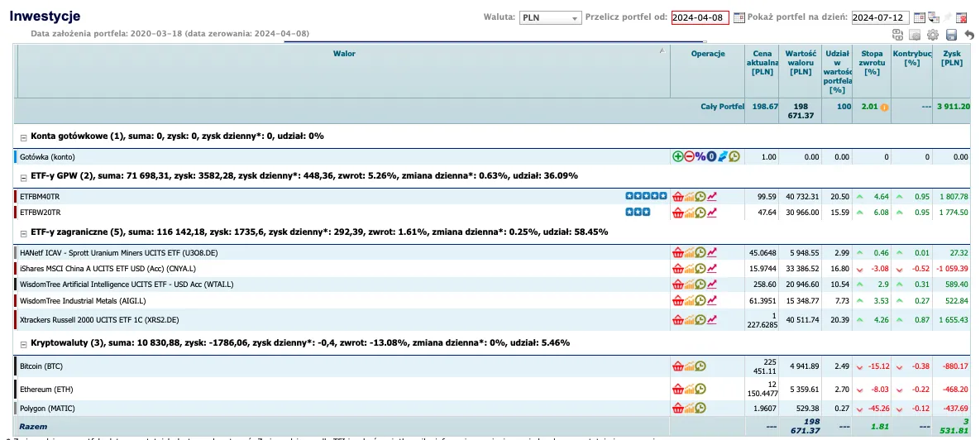Select the ETFBM40TR row name

(x=40, y=196)
